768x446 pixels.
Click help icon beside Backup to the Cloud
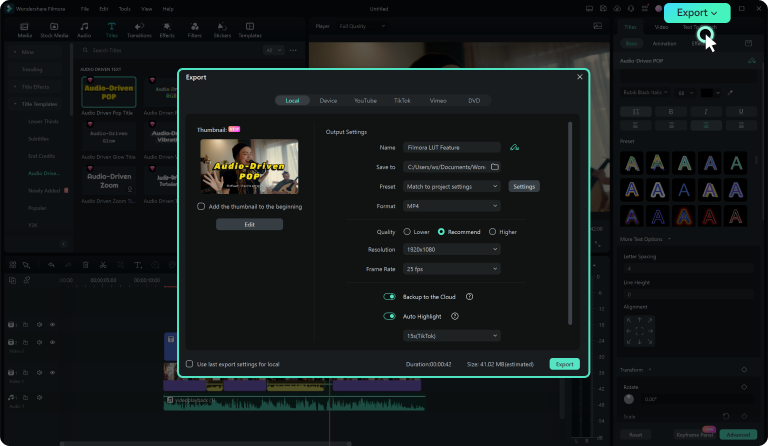click(469, 297)
